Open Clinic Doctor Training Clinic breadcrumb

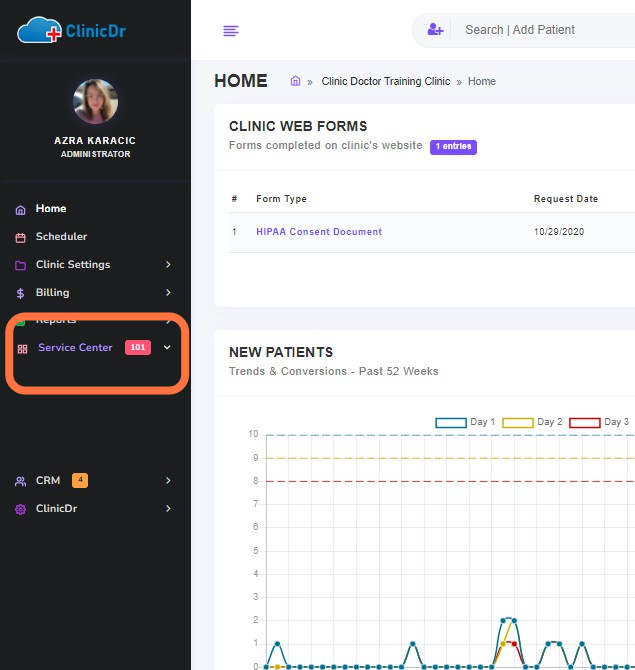[x=385, y=81]
